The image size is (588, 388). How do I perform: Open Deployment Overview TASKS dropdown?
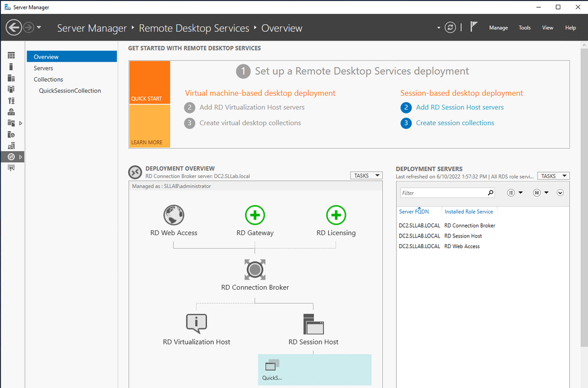pos(366,175)
